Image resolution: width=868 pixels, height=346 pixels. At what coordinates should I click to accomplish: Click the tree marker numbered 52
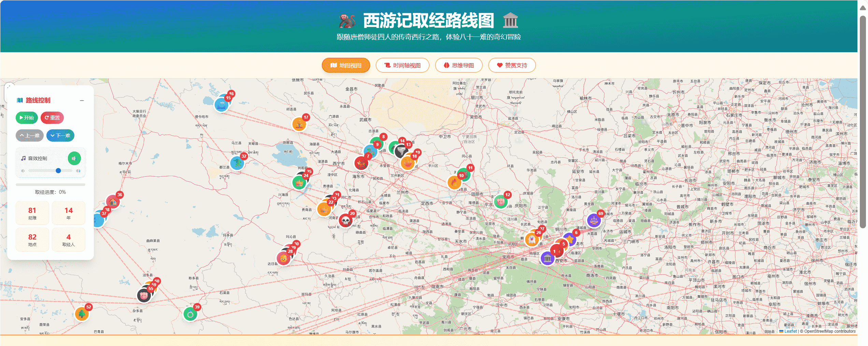pyautogui.click(x=82, y=314)
